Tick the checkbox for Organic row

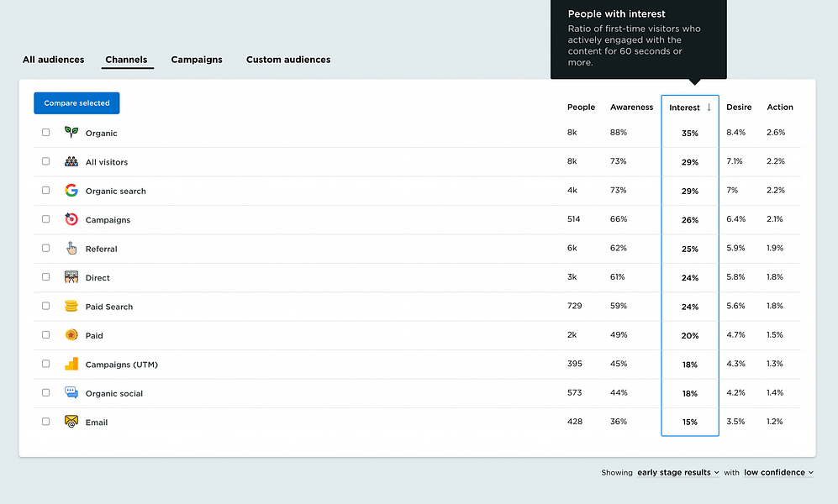click(x=46, y=133)
